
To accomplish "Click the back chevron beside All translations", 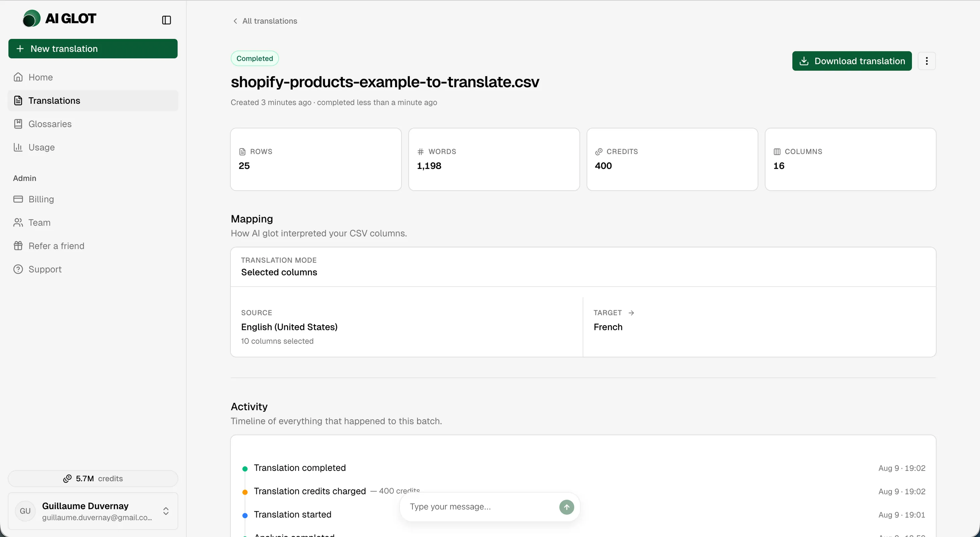I will pos(235,21).
